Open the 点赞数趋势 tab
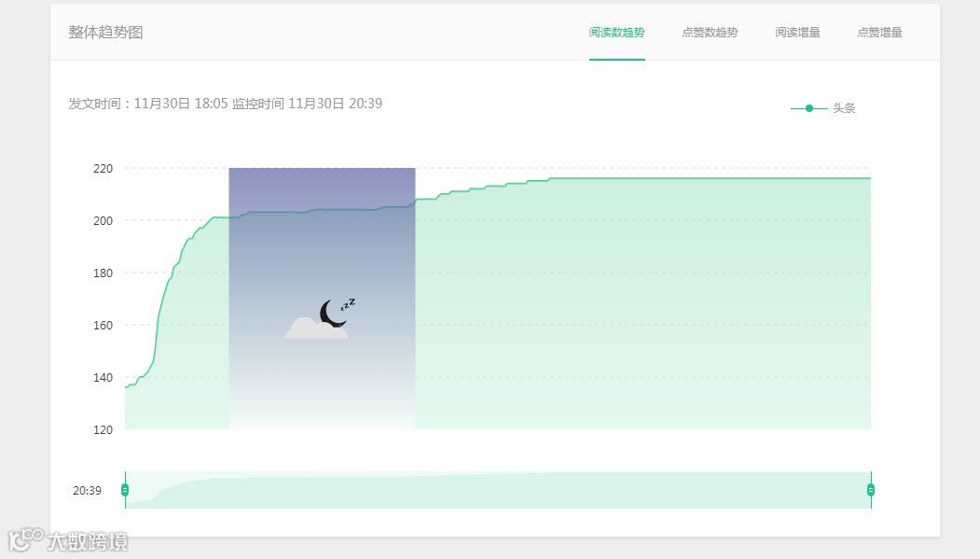The width and height of the screenshot is (980, 559). pos(710,33)
